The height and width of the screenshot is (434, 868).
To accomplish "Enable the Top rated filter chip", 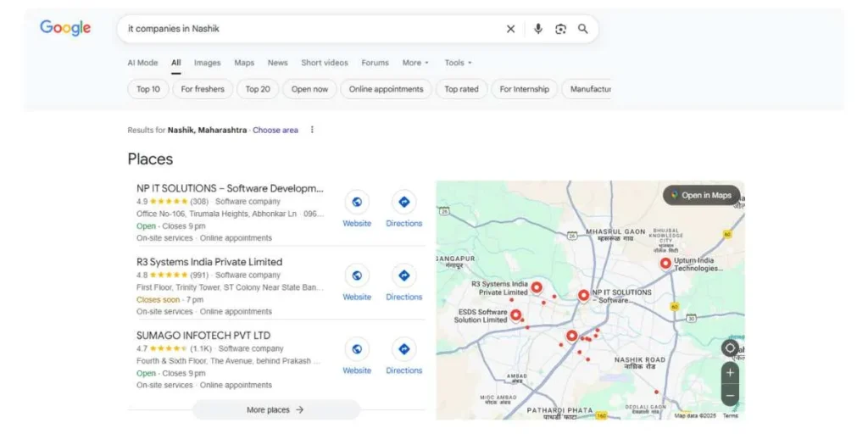I will click(461, 89).
